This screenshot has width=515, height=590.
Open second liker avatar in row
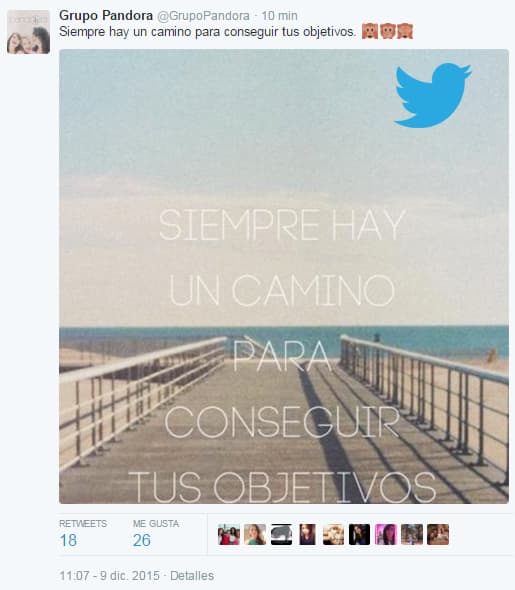(x=255, y=534)
